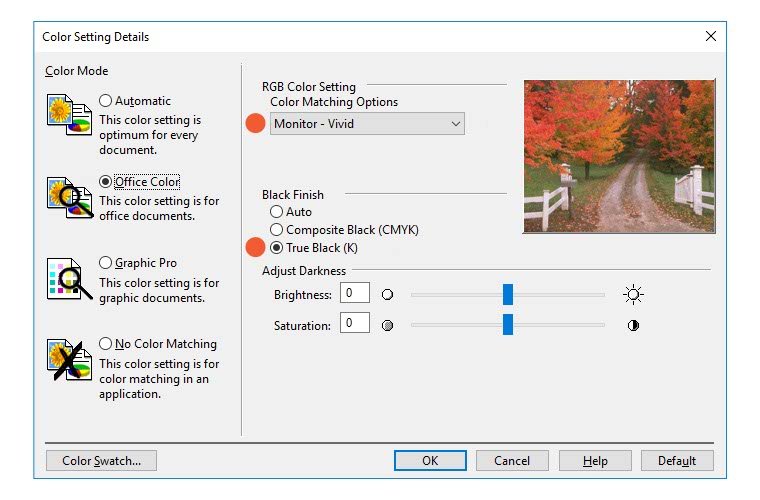760x500 pixels.
Task: Select the Automatic color mode radio button
Action: [x=105, y=100]
